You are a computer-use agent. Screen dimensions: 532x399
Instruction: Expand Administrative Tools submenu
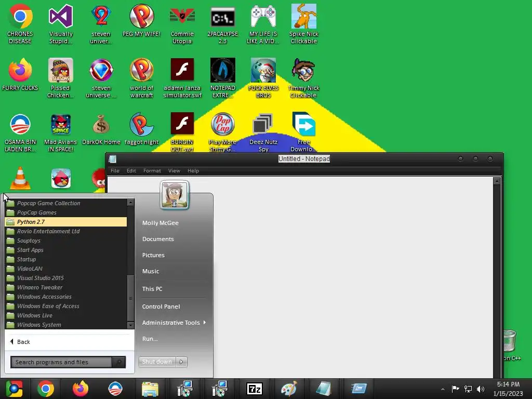pyautogui.click(x=174, y=323)
